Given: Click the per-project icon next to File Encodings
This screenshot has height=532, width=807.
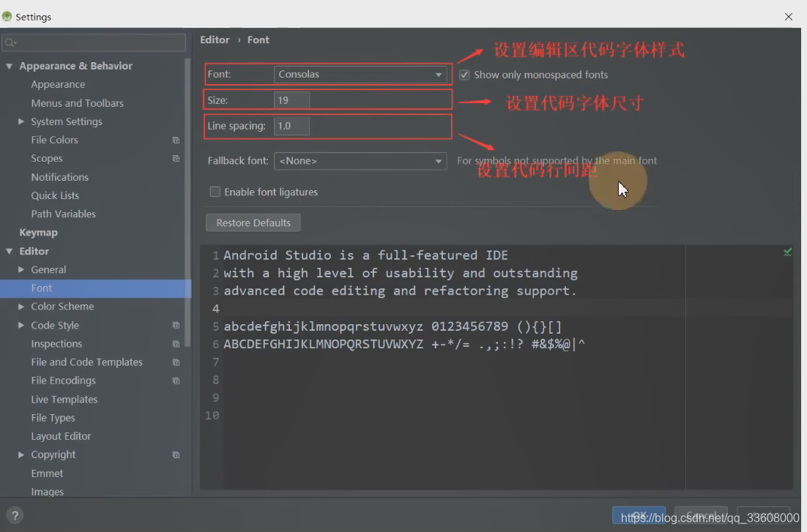Looking at the screenshot, I should [176, 381].
